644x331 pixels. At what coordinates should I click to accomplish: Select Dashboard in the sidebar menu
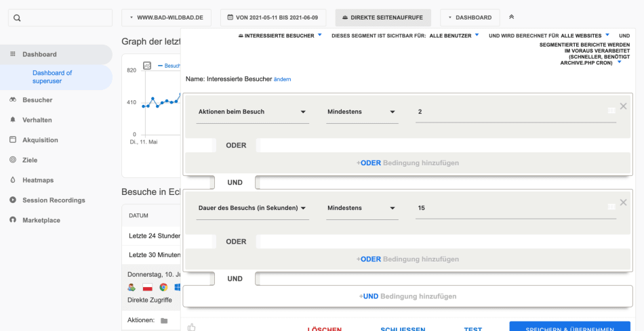(56, 54)
